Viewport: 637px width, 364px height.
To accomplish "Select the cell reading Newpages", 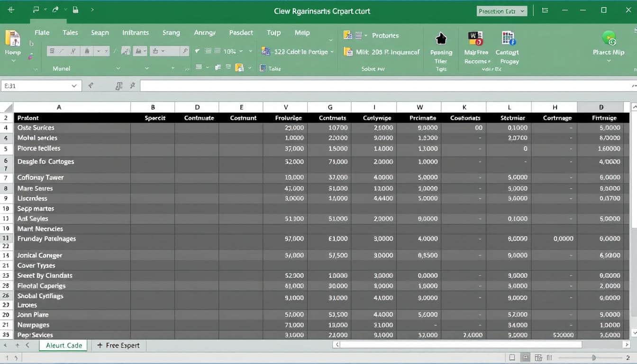I will coord(72,325).
